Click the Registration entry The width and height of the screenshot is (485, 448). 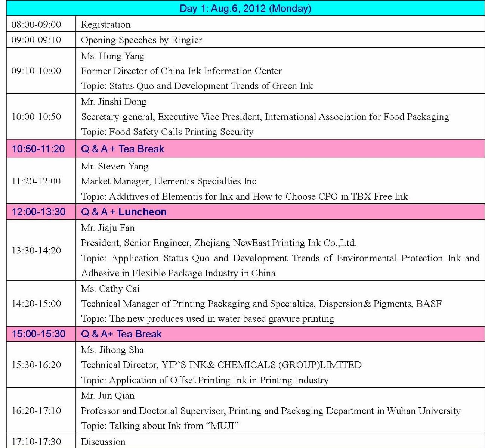(x=106, y=25)
